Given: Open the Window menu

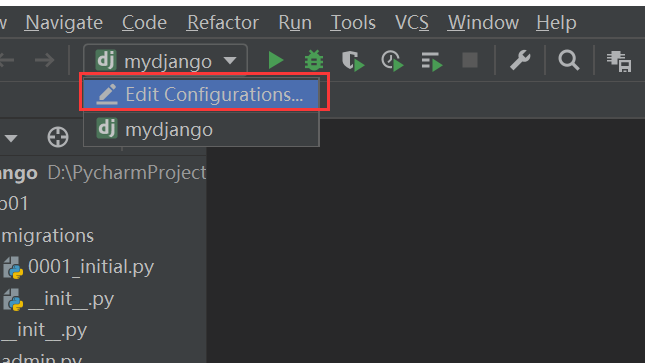Looking at the screenshot, I should click(483, 23).
